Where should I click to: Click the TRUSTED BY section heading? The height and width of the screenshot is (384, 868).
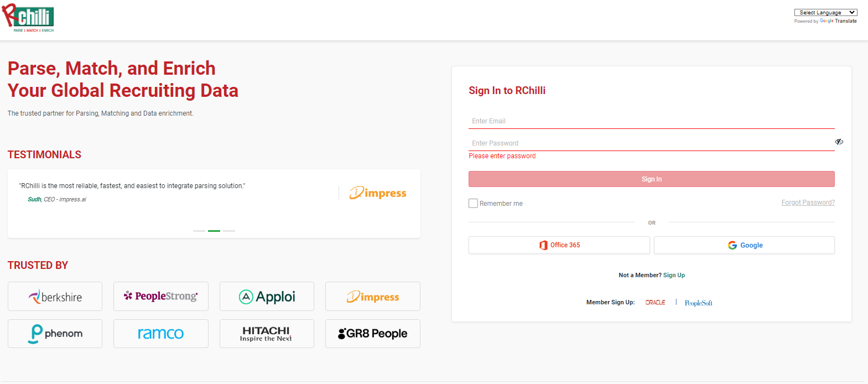pyautogui.click(x=38, y=266)
